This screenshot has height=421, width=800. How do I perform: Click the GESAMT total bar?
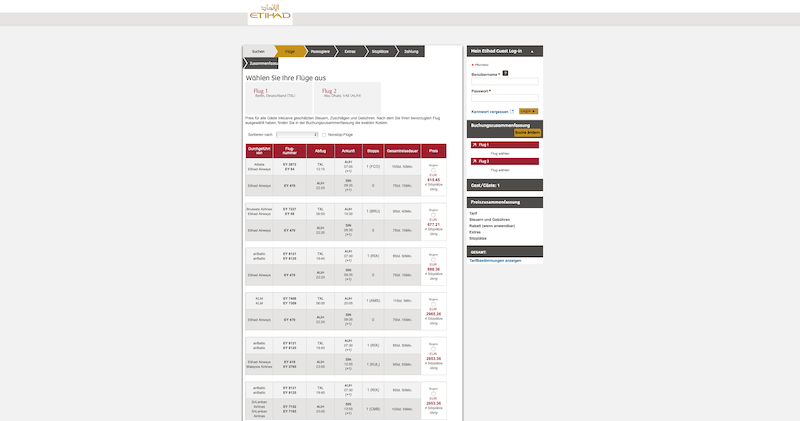click(x=505, y=252)
